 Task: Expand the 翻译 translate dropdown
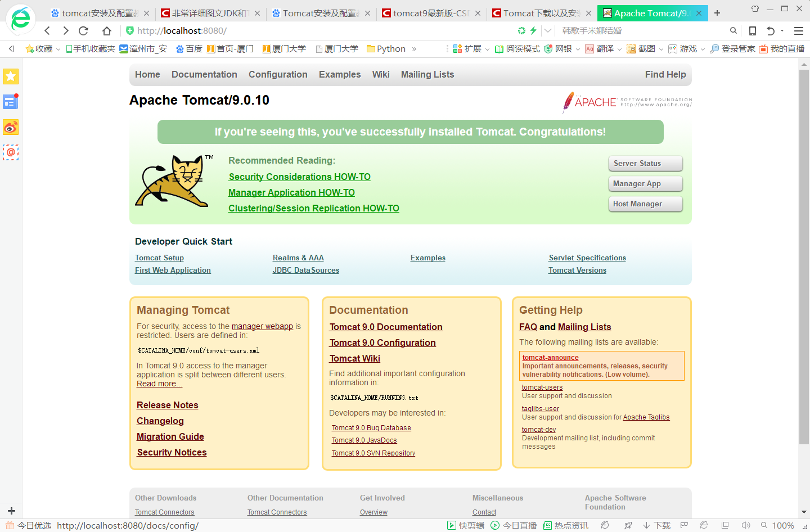tap(619, 49)
